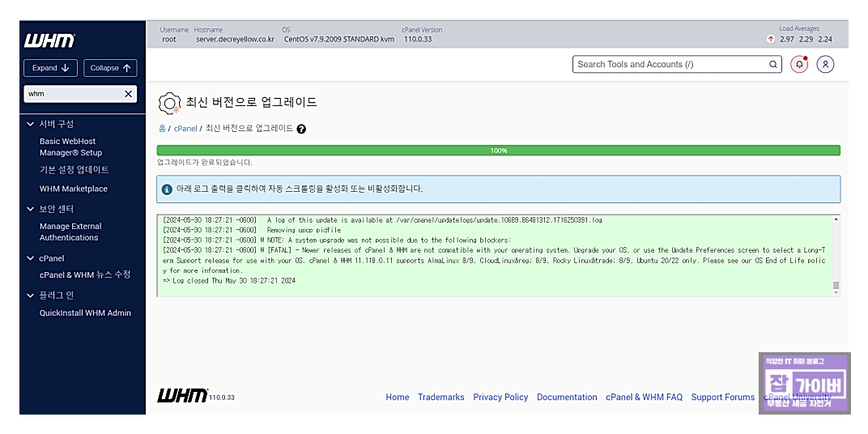Image resolution: width=868 pixels, height=434 pixels.
Task: Click the footer version 110.0.33 text
Action: (222, 398)
